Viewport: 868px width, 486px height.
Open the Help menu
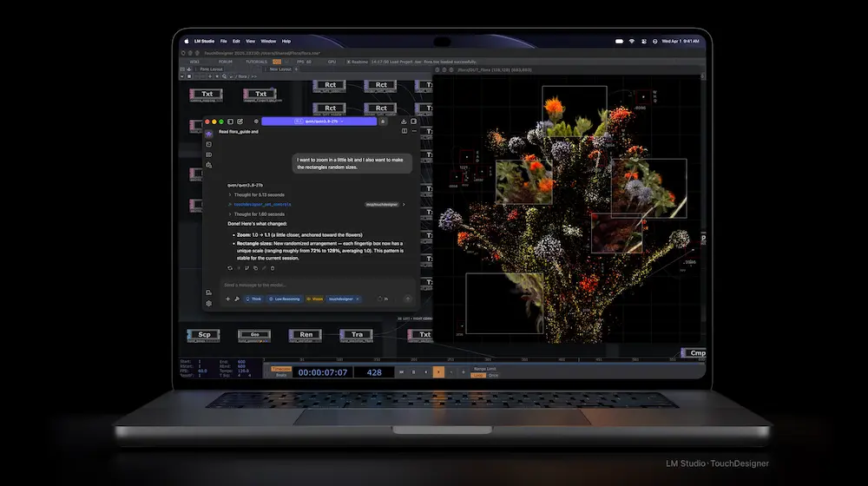point(286,41)
